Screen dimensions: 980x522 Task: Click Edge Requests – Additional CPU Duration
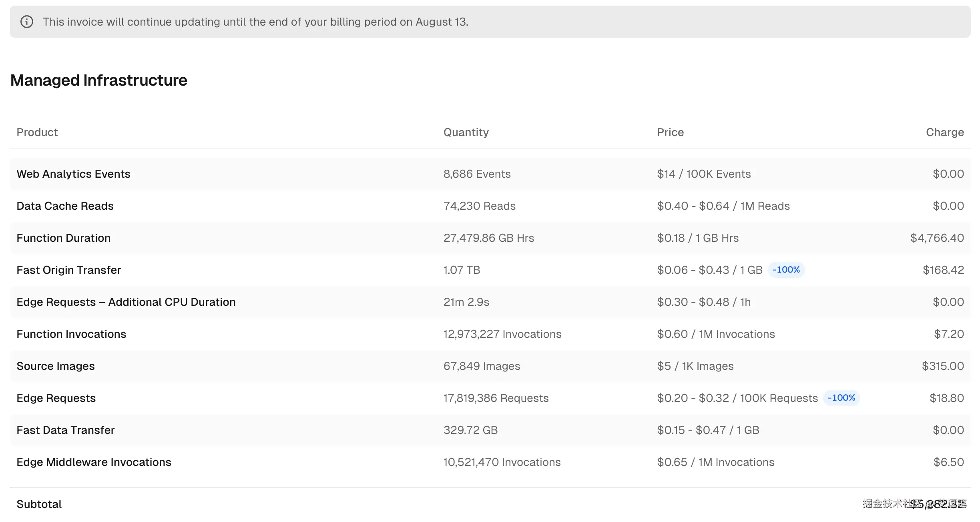[x=126, y=302]
